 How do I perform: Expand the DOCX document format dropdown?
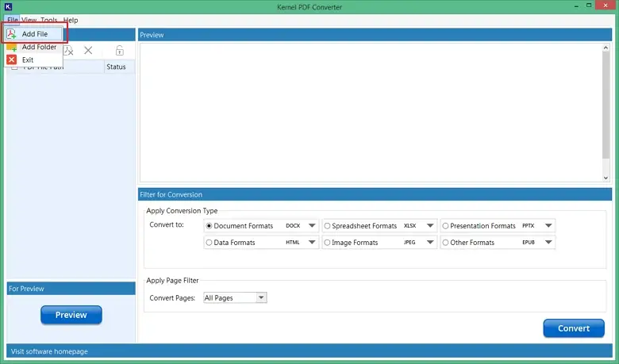click(312, 225)
